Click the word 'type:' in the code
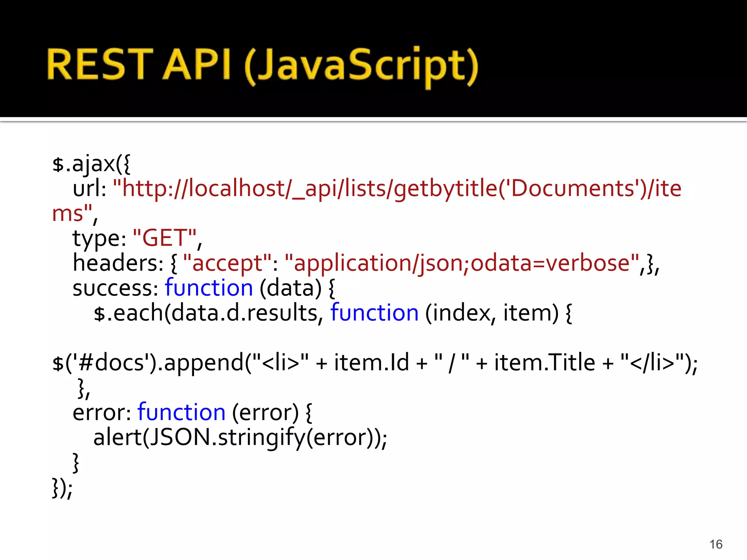The image size is (747, 560). click(99, 238)
